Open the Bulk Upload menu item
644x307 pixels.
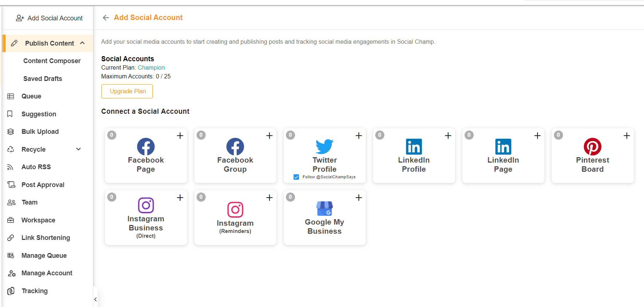click(x=40, y=132)
